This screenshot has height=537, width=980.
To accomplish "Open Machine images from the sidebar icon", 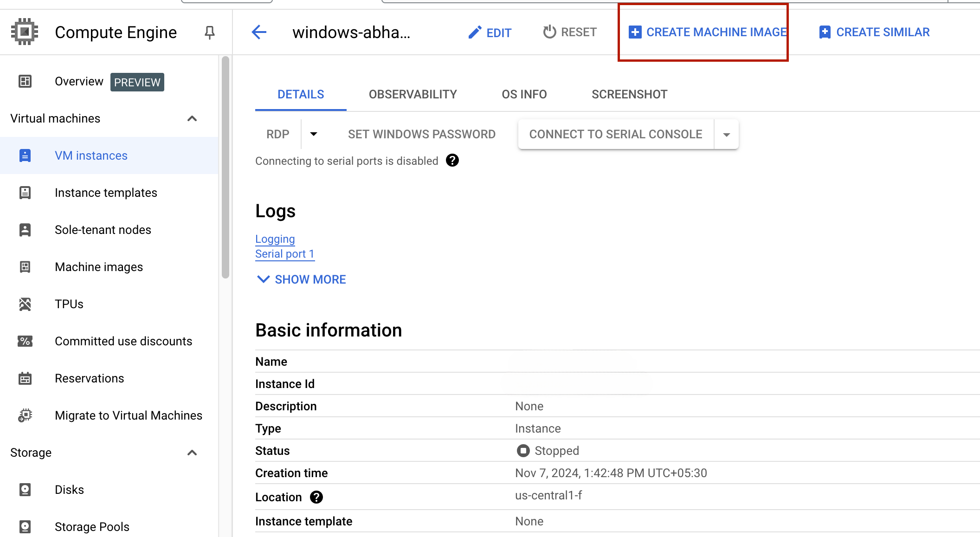I will 25,267.
